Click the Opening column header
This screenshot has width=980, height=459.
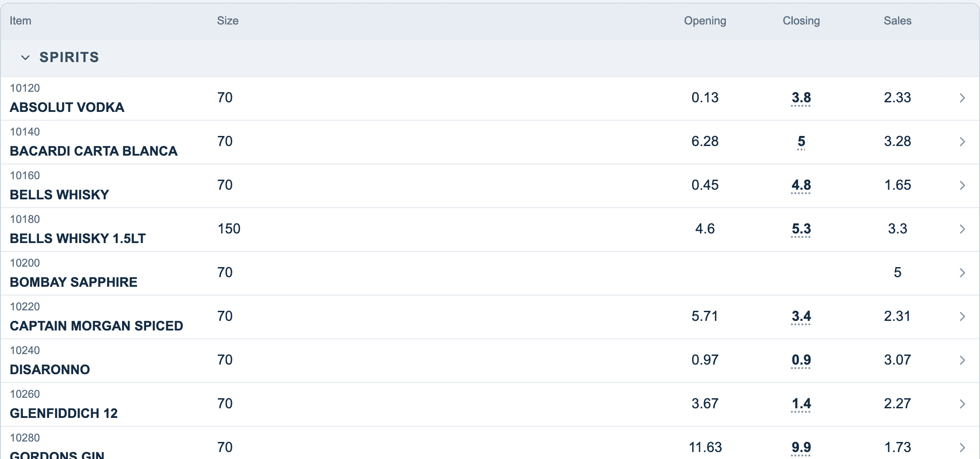pos(705,21)
